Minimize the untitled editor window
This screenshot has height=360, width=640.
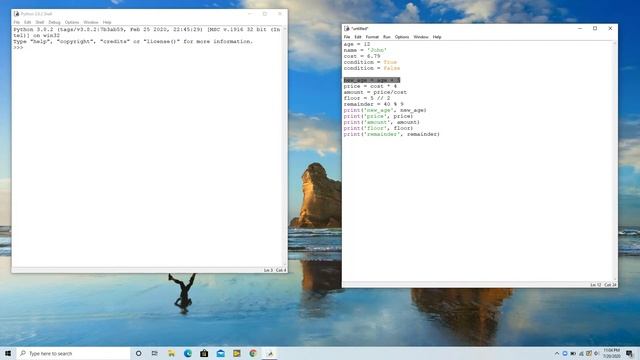pos(580,28)
